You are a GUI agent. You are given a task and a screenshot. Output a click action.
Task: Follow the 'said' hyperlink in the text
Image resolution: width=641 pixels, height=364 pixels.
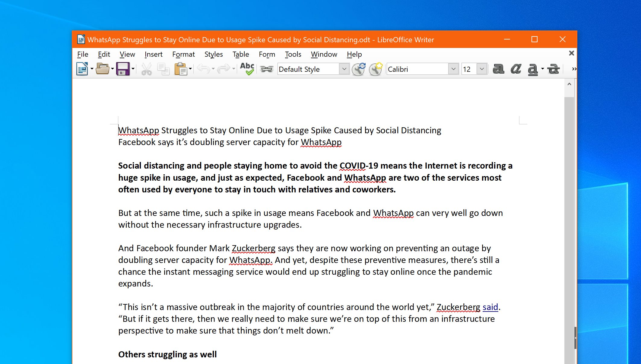490,307
